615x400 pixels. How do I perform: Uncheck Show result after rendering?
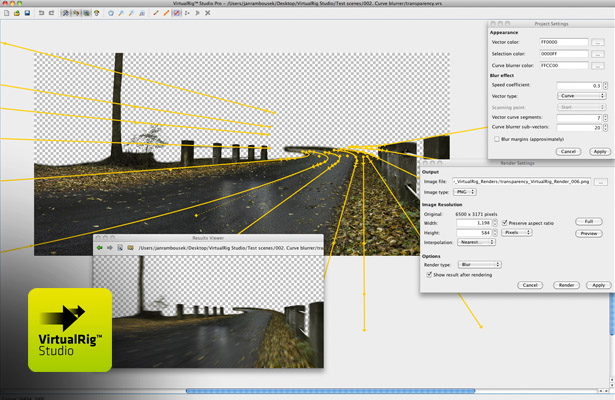pyautogui.click(x=429, y=275)
